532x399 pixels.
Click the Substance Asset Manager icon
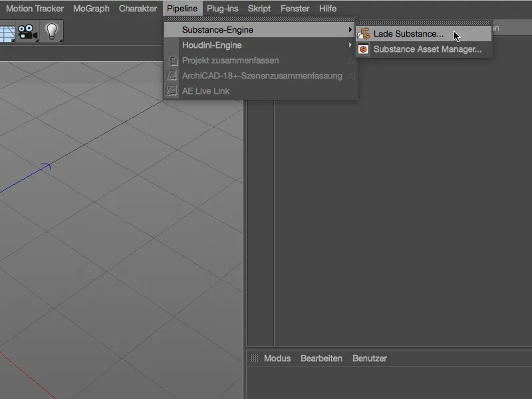tap(363, 49)
